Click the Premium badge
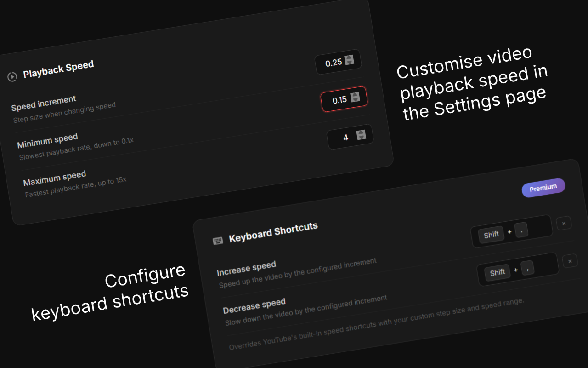Image resolution: width=588 pixels, height=368 pixels. [x=543, y=189]
